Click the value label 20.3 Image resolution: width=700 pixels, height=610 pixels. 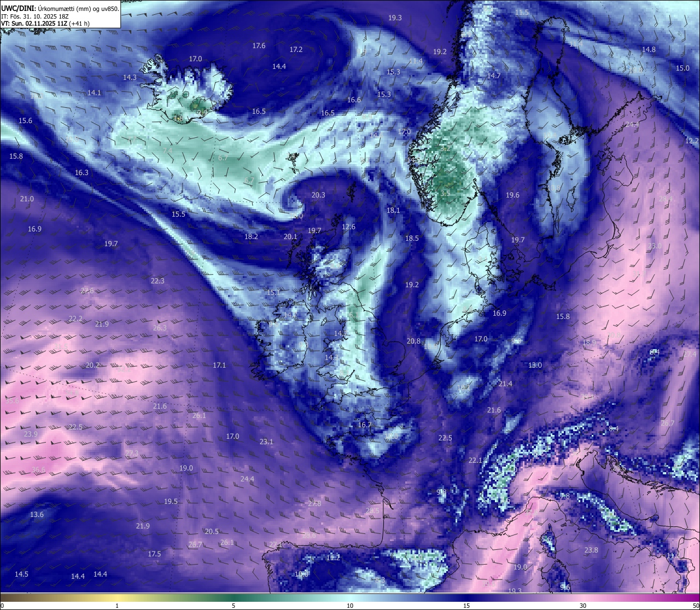(318, 195)
